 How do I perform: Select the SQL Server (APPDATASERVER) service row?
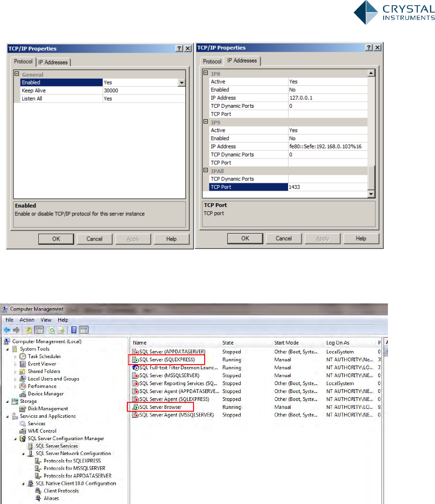pos(255,352)
